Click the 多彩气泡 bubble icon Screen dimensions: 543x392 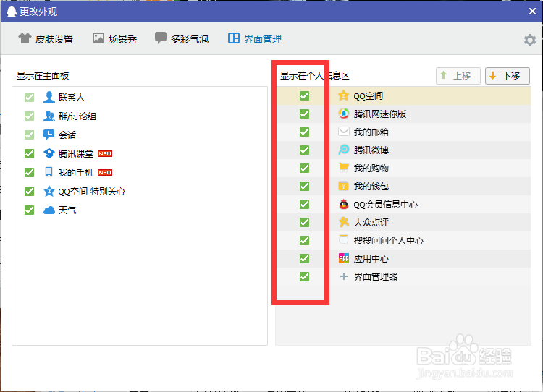tap(160, 38)
